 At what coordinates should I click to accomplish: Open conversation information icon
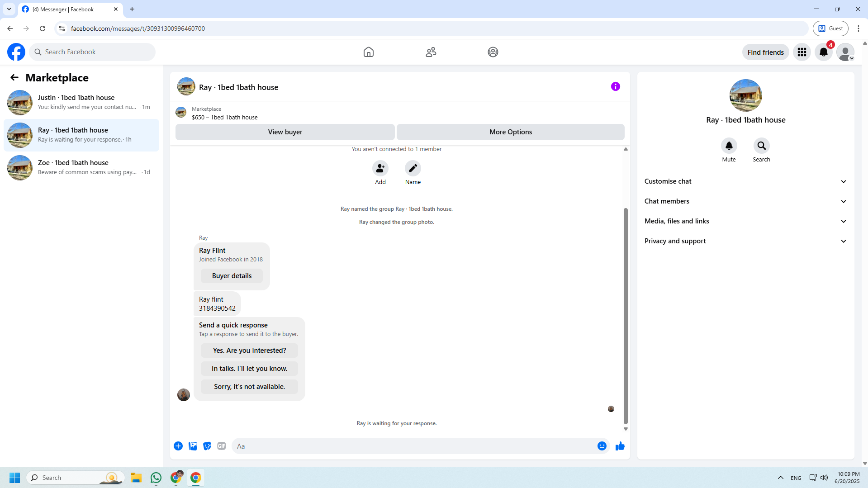616,86
